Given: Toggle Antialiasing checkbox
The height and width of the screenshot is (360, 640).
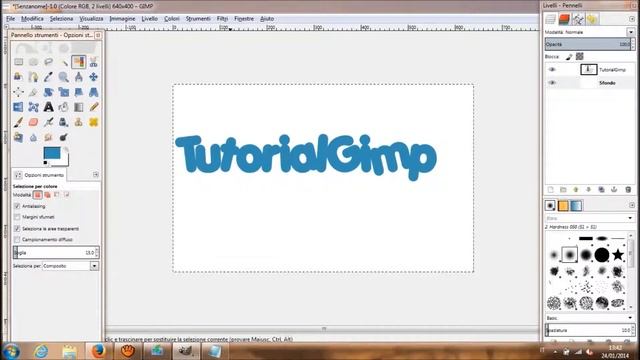Looking at the screenshot, I should pyautogui.click(x=17, y=206).
